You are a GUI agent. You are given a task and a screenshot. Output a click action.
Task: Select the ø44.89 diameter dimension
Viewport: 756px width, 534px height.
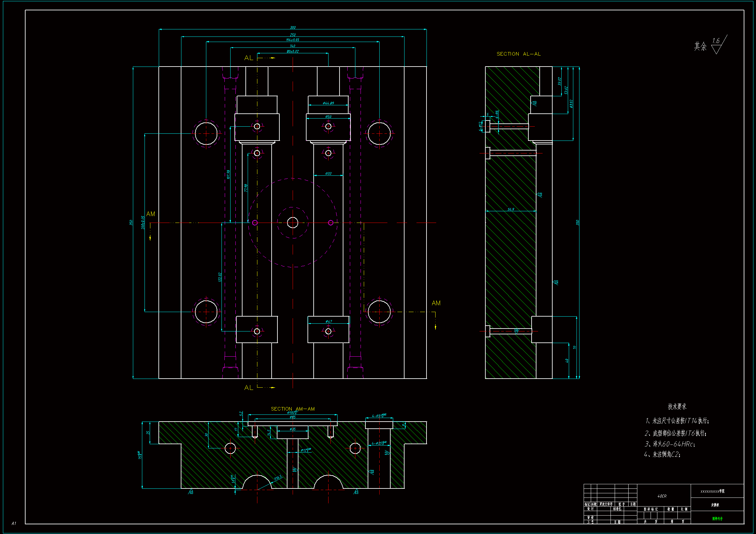coord(328,103)
